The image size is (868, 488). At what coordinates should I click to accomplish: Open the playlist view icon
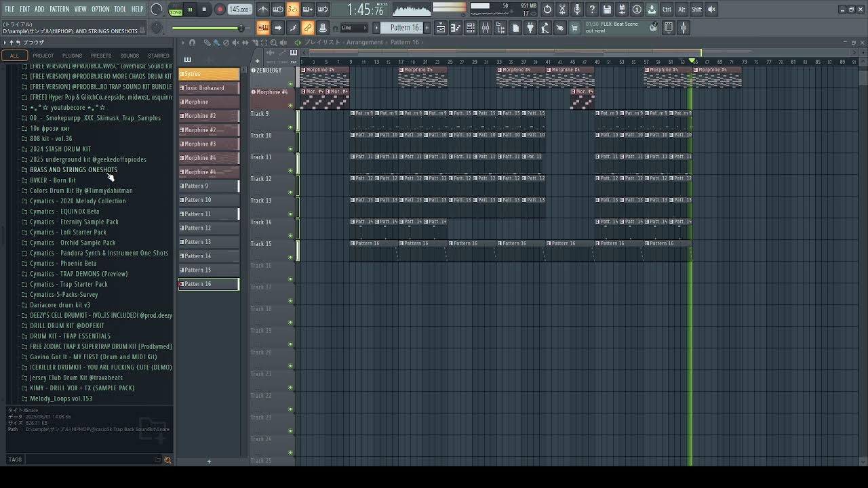(x=441, y=28)
